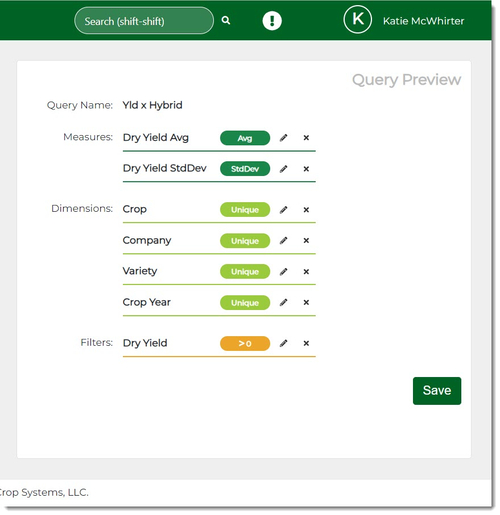Open the Katie McWhirter user avatar

click(357, 19)
